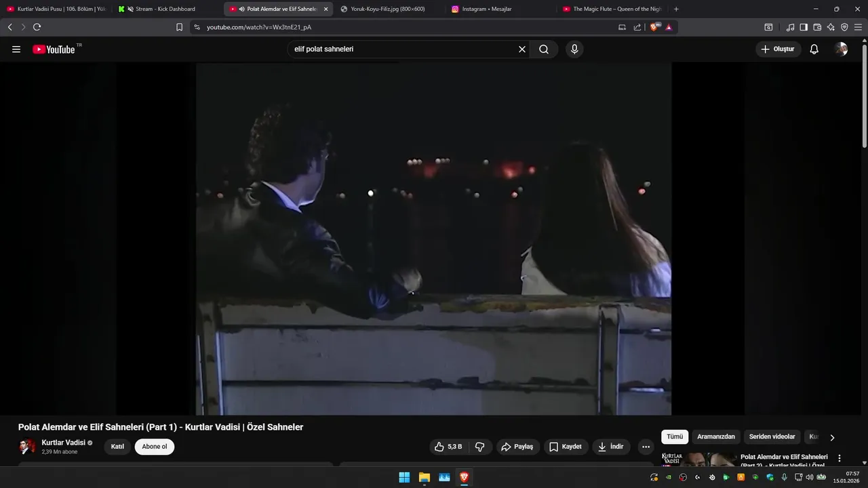Click the Oluştur create button
Image resolution: width=868 pixels, height=488 pixels.
tap(778, 49)
